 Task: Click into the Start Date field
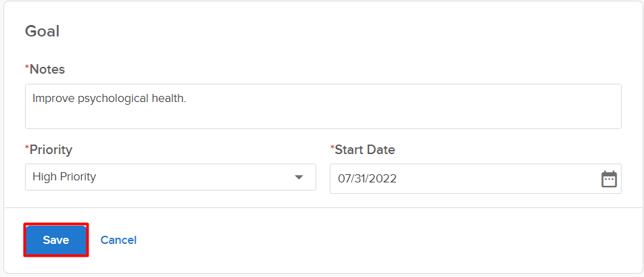coord(460,179)
